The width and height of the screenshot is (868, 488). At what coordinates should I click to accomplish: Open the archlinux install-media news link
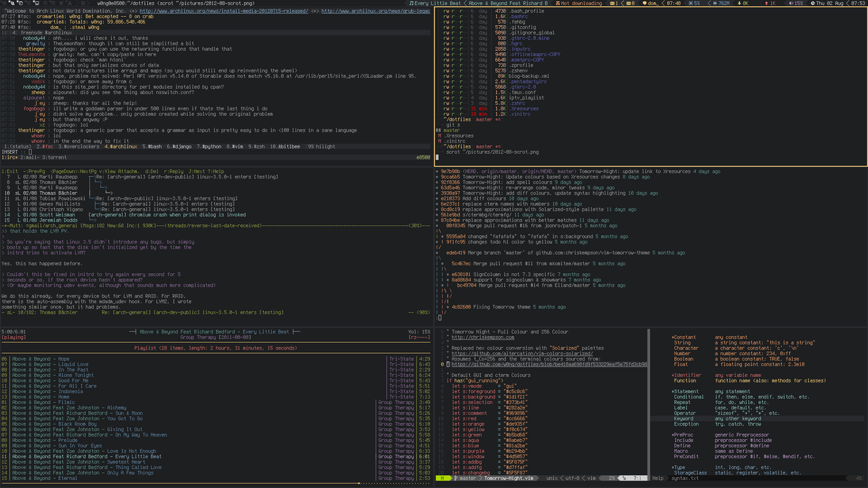223,11
